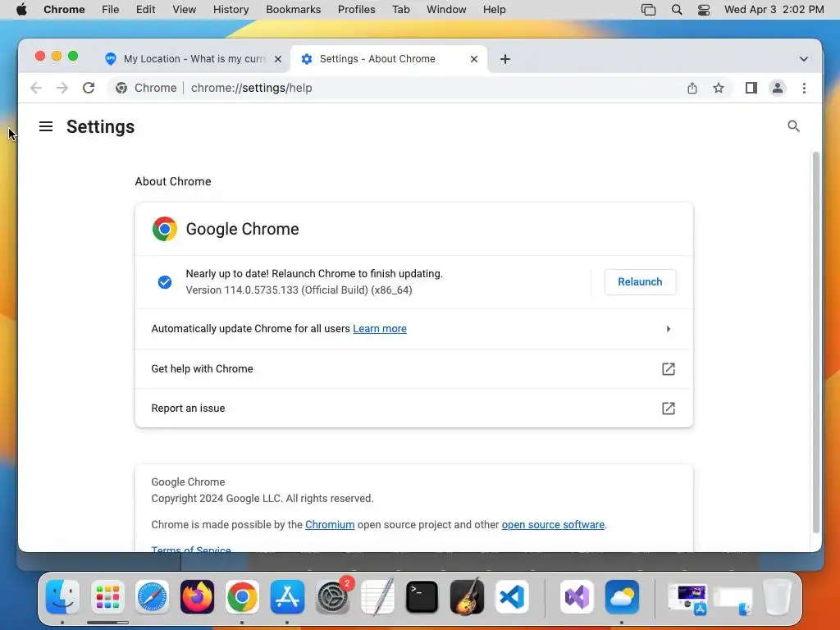Launch Visual Studio Code from the dock
This screenshot has width=840, height=630.
(512, 596)
